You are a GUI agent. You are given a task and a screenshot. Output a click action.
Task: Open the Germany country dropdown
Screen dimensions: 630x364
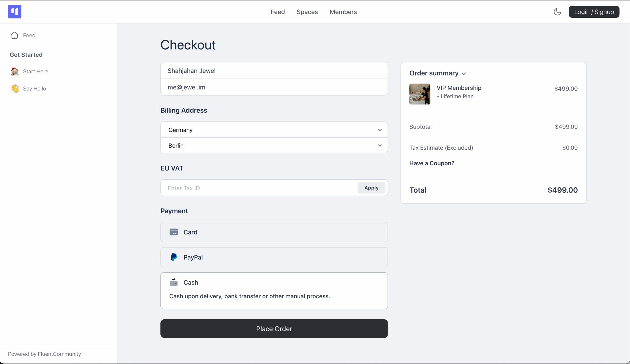coord(274,130)
